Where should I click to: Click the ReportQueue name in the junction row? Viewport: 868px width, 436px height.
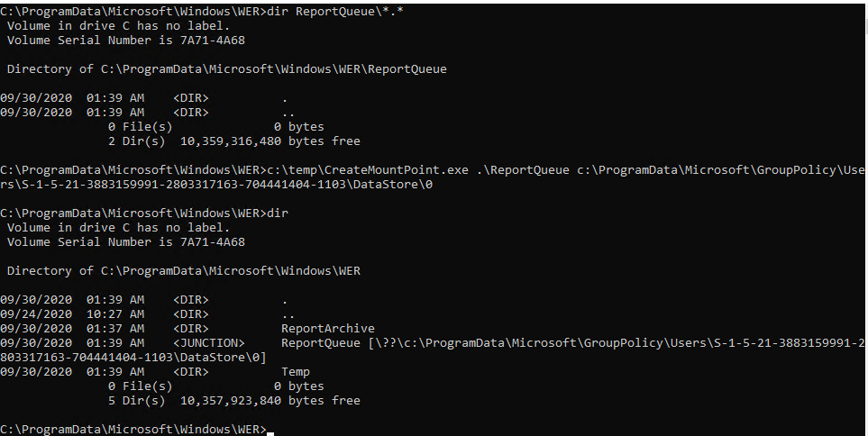[320, 343]
